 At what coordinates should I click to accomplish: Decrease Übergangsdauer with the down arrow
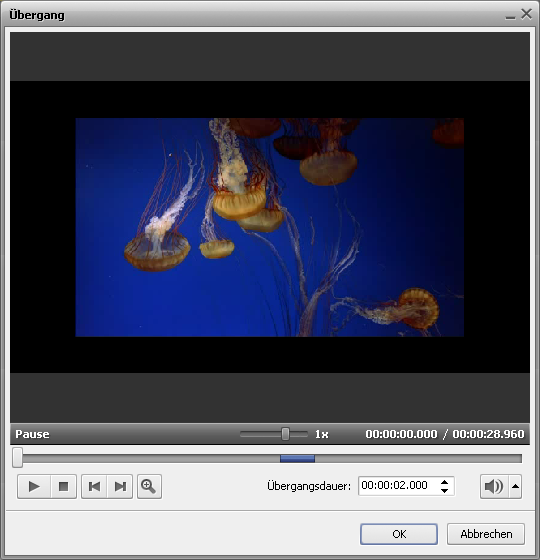click(444, 491)
